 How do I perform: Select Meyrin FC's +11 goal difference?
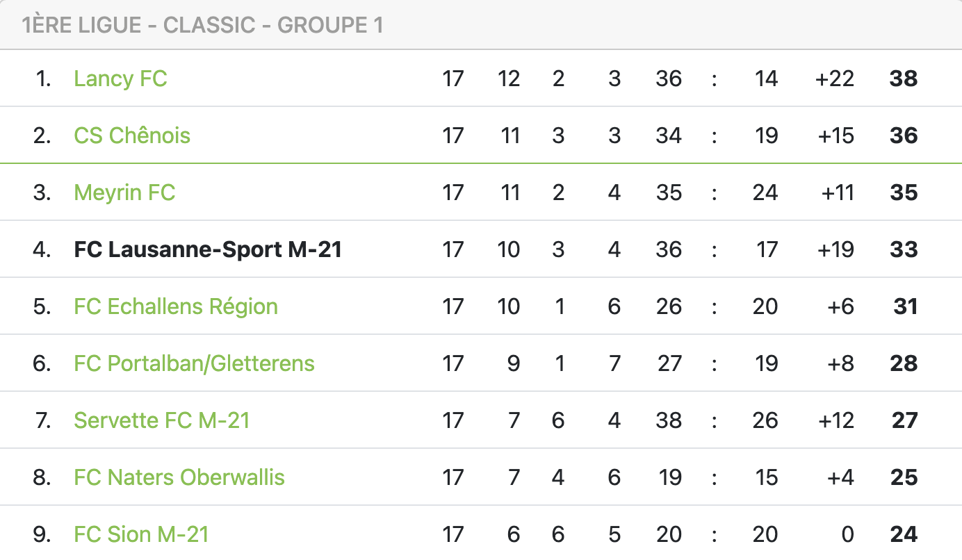(x=837, y=192)
